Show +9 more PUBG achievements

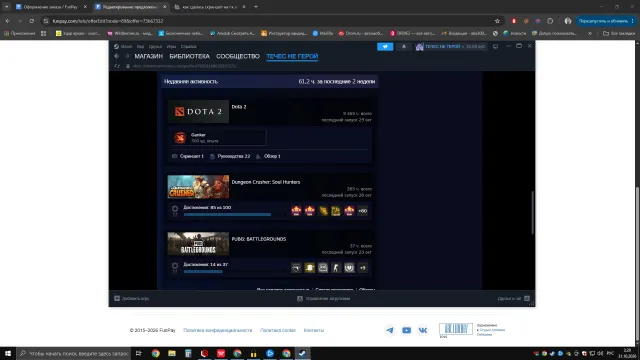pos(362,268)
